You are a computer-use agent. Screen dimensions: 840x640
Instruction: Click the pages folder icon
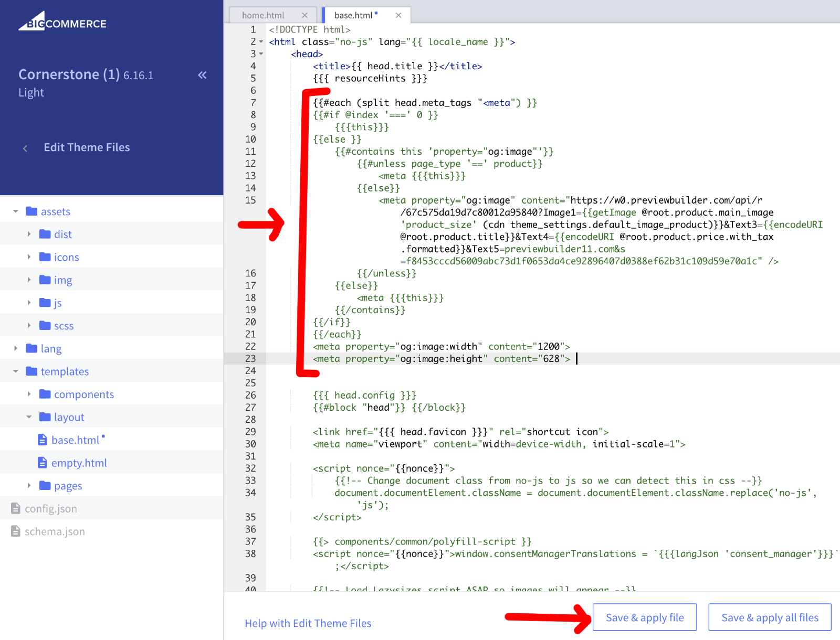click(45, 485)
